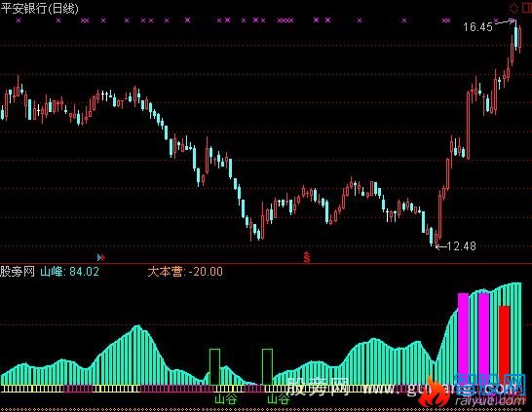
Task: Click the 大本营: -20.00 indicator value
Action: pyautogui.click(x=185, y=272)
